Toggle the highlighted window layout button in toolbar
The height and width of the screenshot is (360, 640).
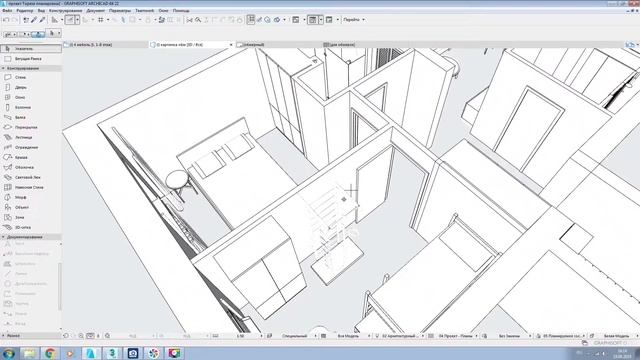point(313,20)
